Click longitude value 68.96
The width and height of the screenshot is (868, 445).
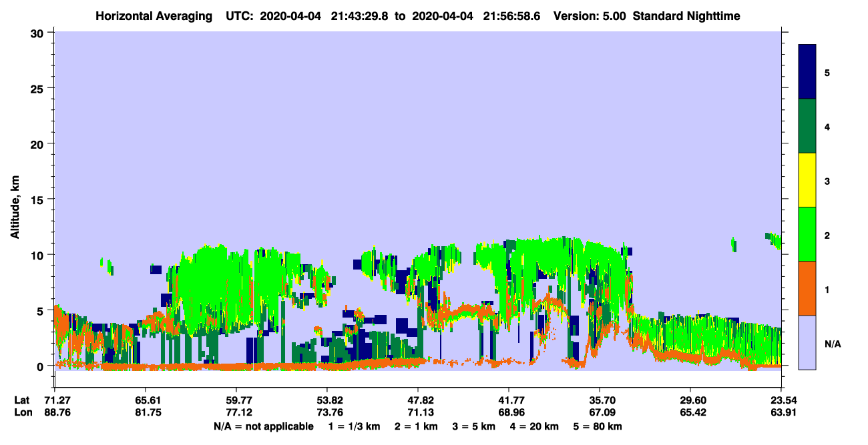pyautogui.click(x=509, y=413)
